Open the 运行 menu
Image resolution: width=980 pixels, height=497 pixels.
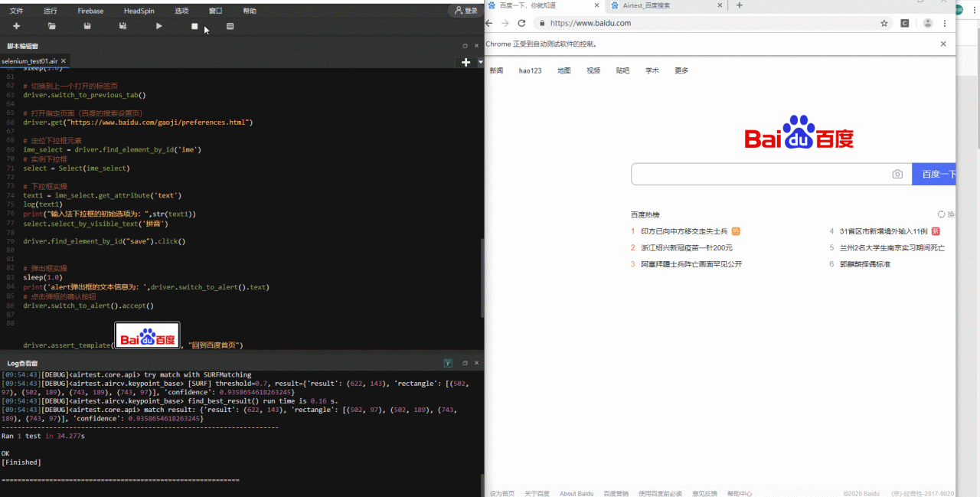click(x=51, y=11)
